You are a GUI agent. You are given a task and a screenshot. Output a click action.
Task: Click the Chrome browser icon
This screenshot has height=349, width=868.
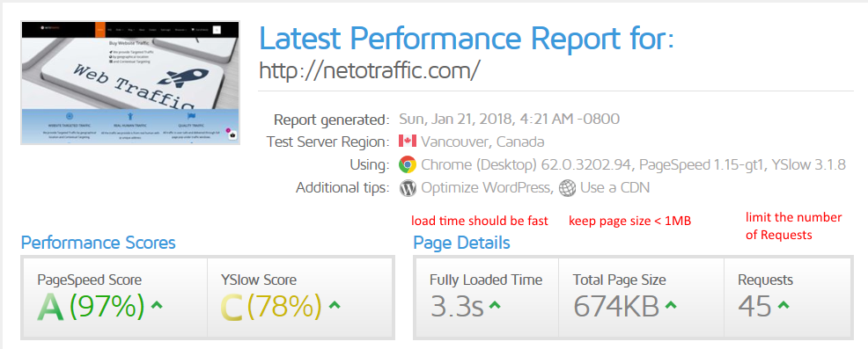point(407,164)
